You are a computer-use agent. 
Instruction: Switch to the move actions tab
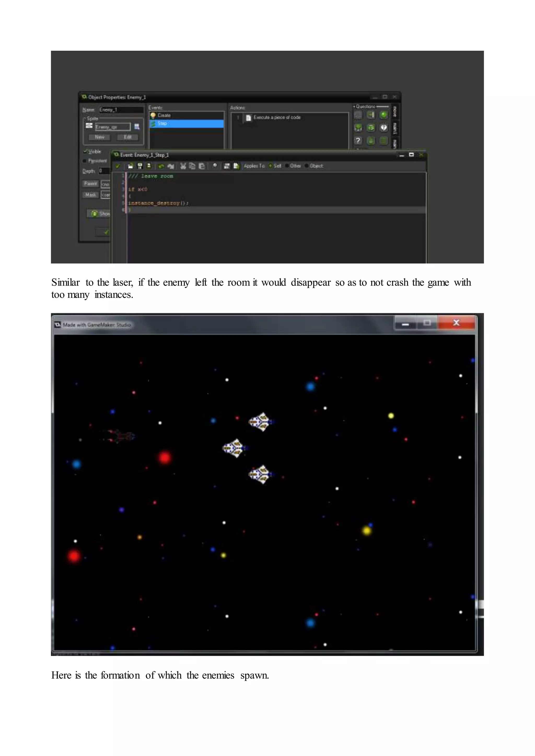[395, 112]
